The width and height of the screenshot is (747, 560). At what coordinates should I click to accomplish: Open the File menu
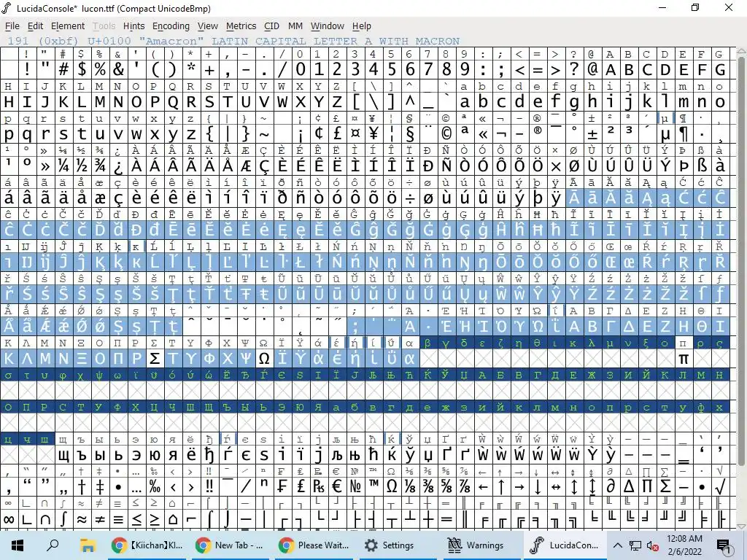12,26
